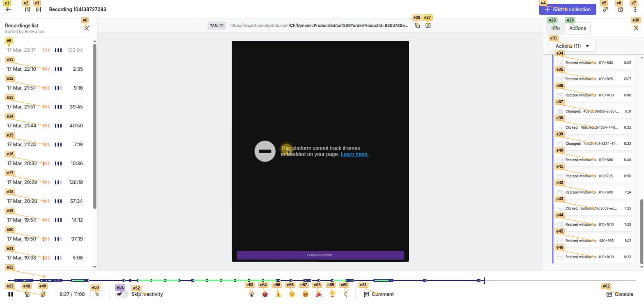
Task: Skip to the next recording
Action: point(38,9)
